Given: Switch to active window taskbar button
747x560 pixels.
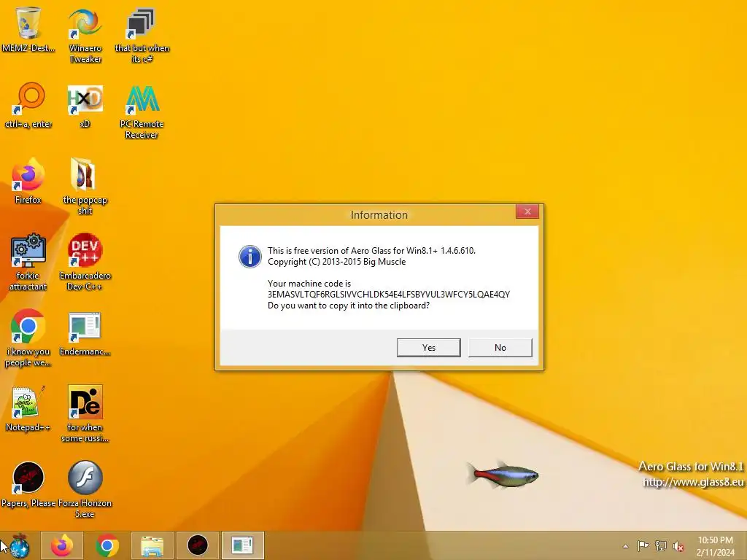Looking at the screenshot, I should click(242, 545).
